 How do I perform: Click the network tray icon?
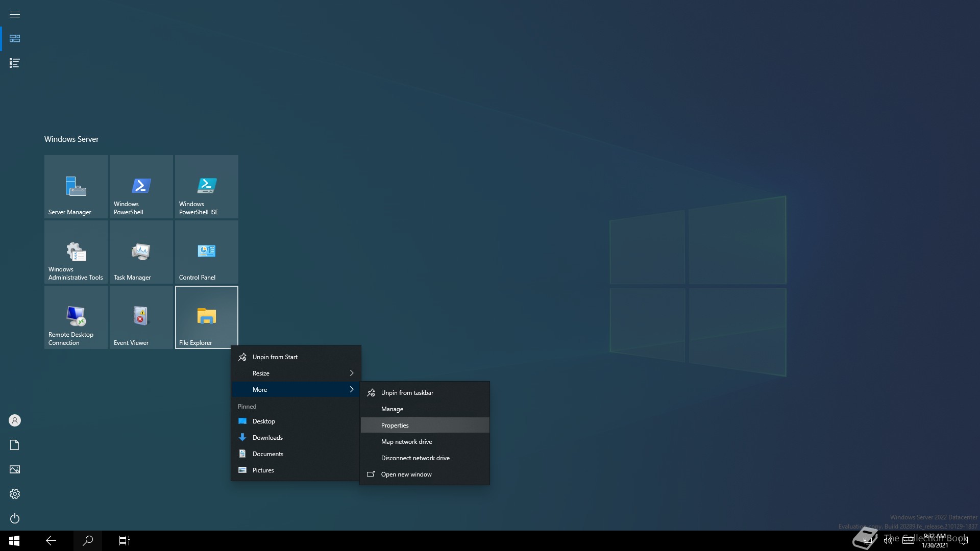click(x=867, y=541)
